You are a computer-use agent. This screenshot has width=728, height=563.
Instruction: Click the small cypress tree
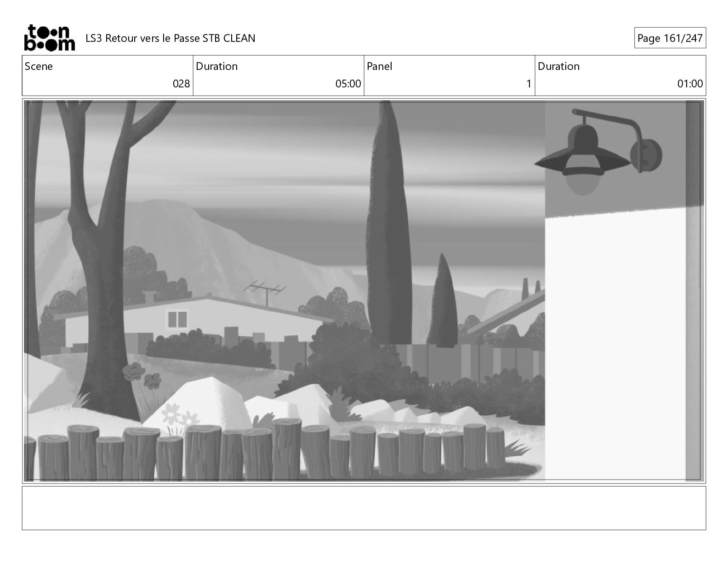(x=442, y=300)
